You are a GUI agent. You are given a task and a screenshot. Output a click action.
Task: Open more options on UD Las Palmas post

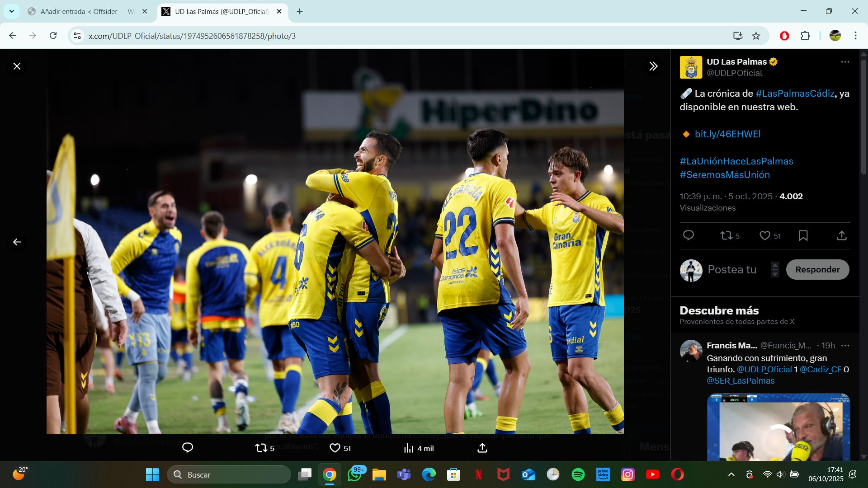845,62
